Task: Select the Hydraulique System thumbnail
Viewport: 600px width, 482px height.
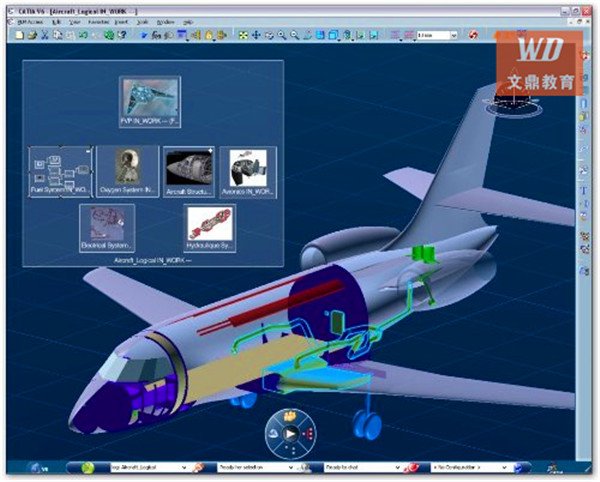Action: click(212, 227)
